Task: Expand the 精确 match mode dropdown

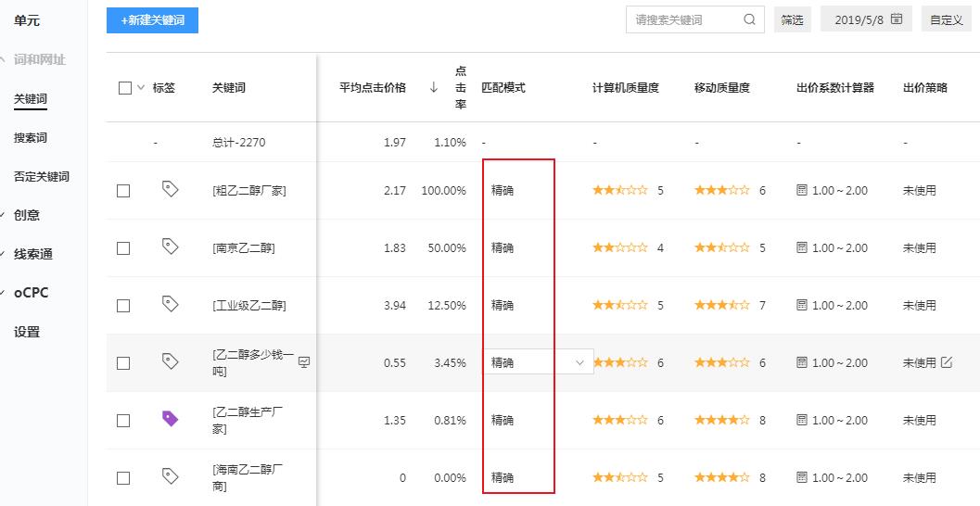Action: point(580,362)
